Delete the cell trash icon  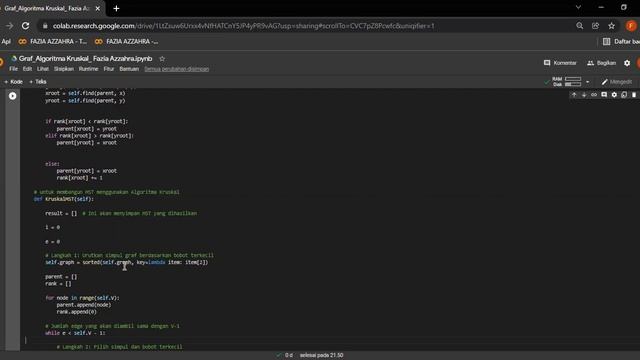634,95
